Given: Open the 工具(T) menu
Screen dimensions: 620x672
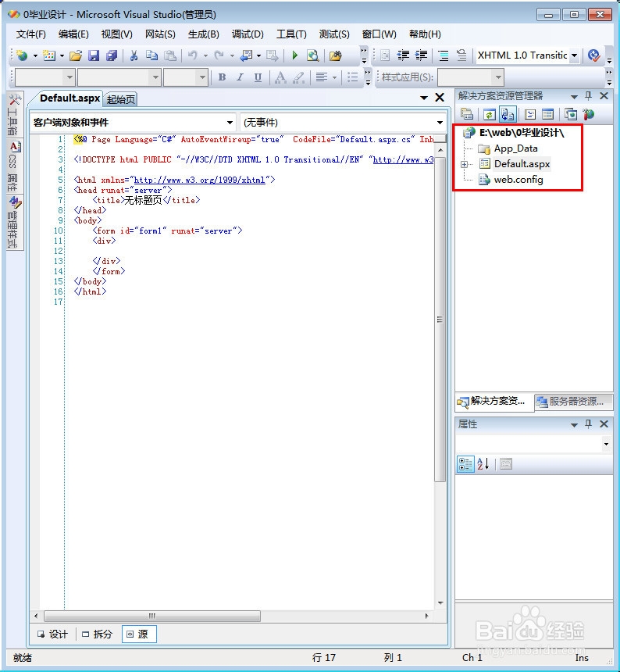Looking at the screenshot, I should click(291, 34).
